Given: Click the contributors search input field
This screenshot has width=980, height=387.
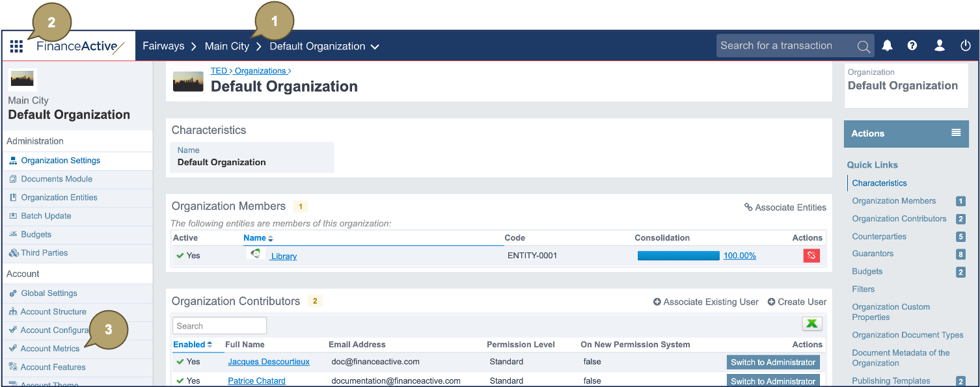Looking at the screenshot, I should pos(219,325).
